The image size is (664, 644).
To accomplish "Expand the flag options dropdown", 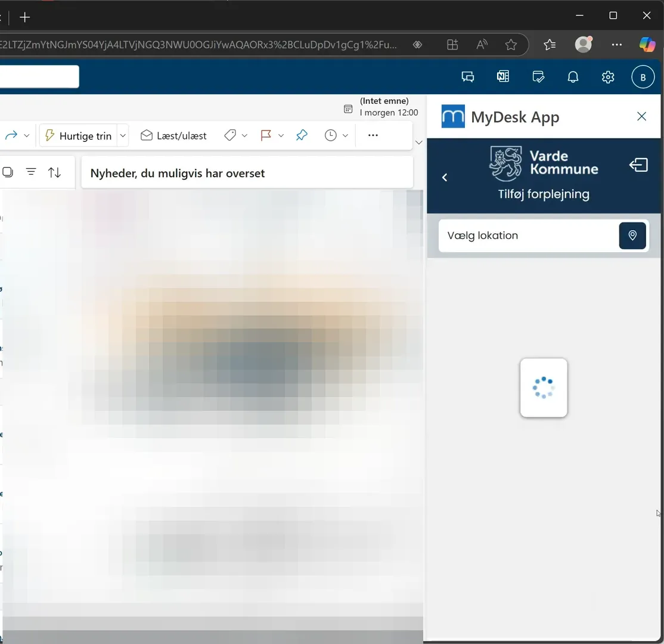I will coord(281,135).
